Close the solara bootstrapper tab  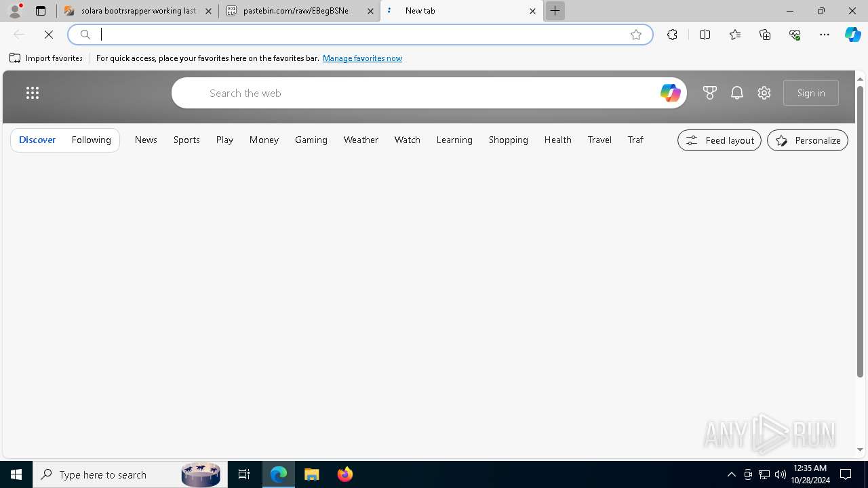pyautogui.click(x=208, y=11)
